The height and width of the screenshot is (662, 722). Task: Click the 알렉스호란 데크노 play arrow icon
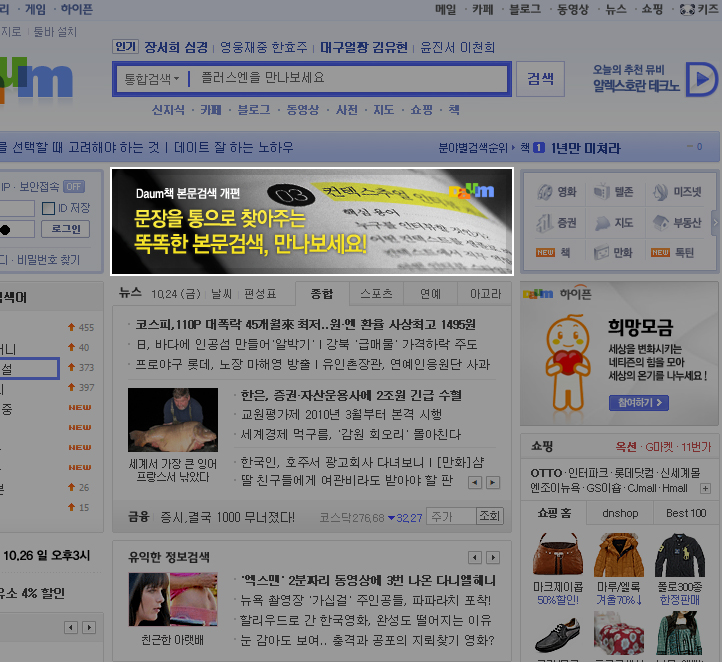pyautogui.click(x=699, y=79)
